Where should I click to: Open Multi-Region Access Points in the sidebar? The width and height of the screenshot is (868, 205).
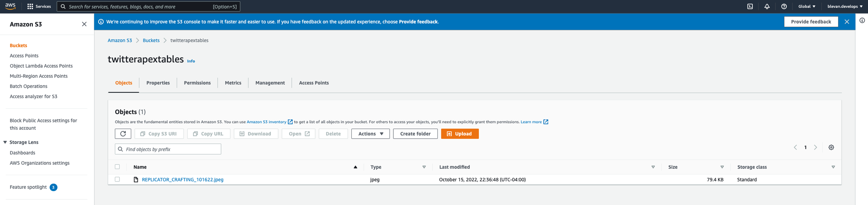pos(39,76)
